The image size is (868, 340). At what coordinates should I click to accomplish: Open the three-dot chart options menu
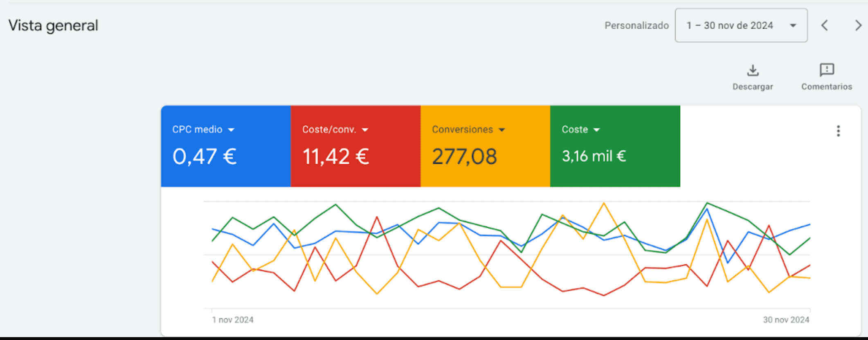click(x=838, y=131)
